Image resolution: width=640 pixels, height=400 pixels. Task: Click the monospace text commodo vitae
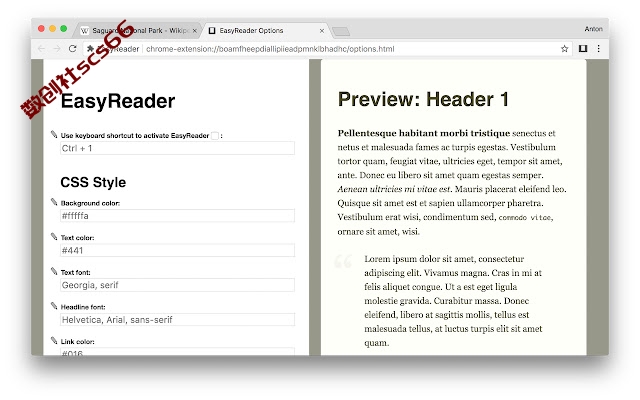tap(526, 218)
